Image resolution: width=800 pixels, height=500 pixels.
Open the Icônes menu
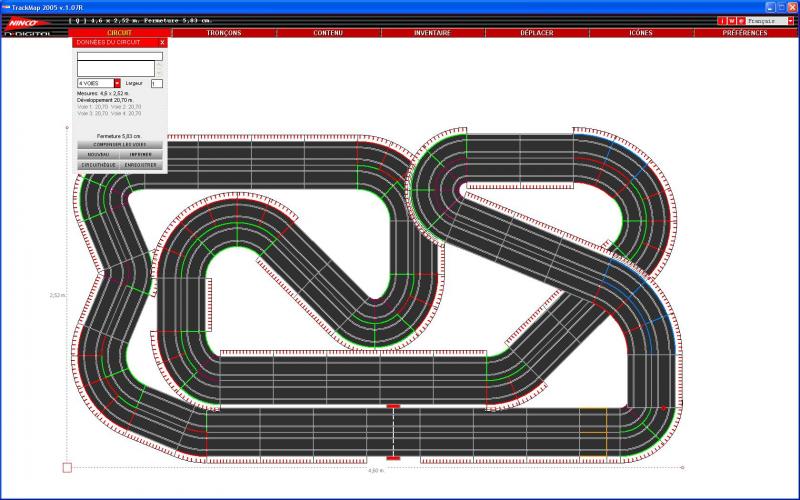coord(641,33)
